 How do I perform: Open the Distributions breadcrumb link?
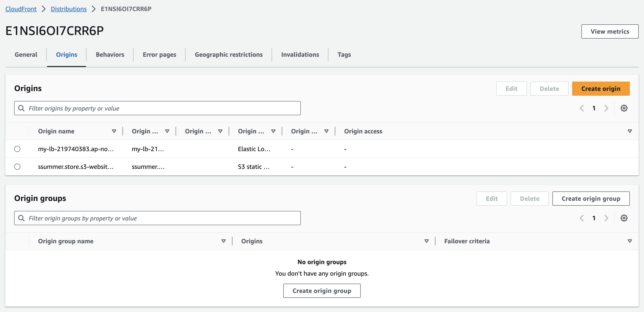coord(69,9)
